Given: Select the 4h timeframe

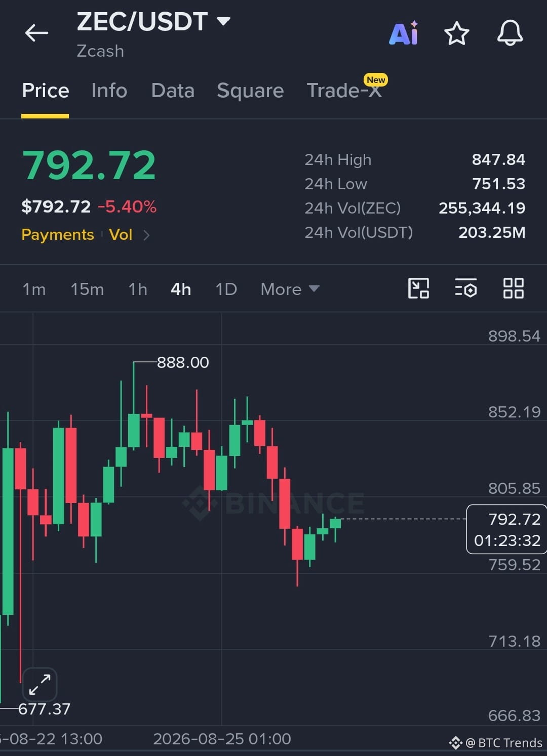Looking at the screenshot, I should pos(181,289).
